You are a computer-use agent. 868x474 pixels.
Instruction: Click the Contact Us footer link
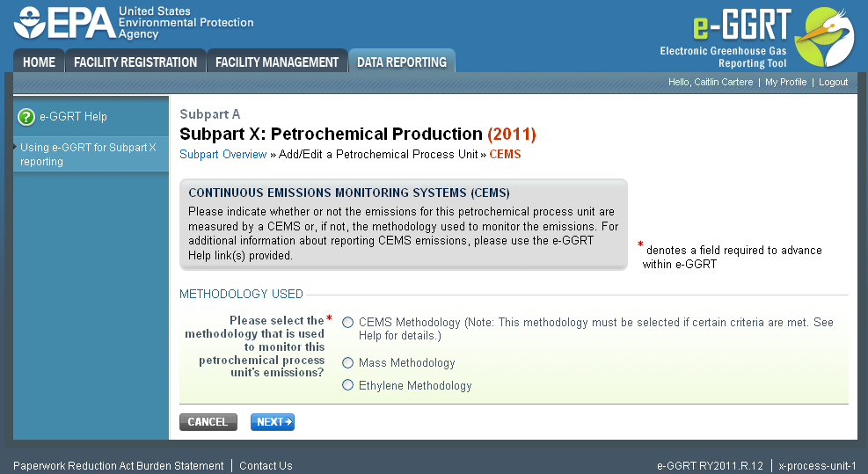click(x=266, y=466)
